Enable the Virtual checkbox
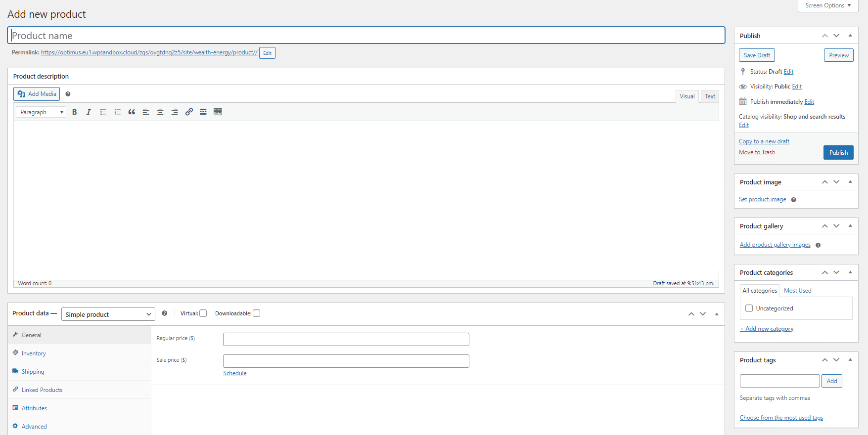 coord(203,313)
